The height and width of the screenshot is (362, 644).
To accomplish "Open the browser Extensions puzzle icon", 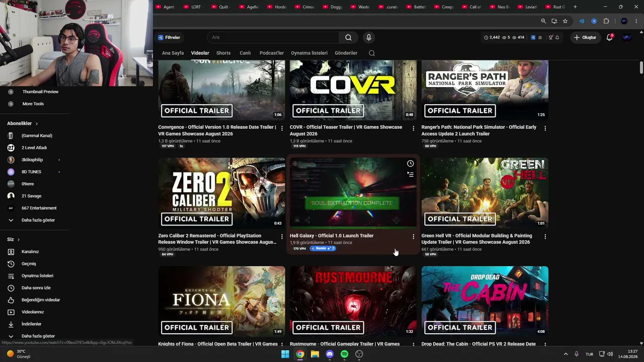I will [606, 21].
